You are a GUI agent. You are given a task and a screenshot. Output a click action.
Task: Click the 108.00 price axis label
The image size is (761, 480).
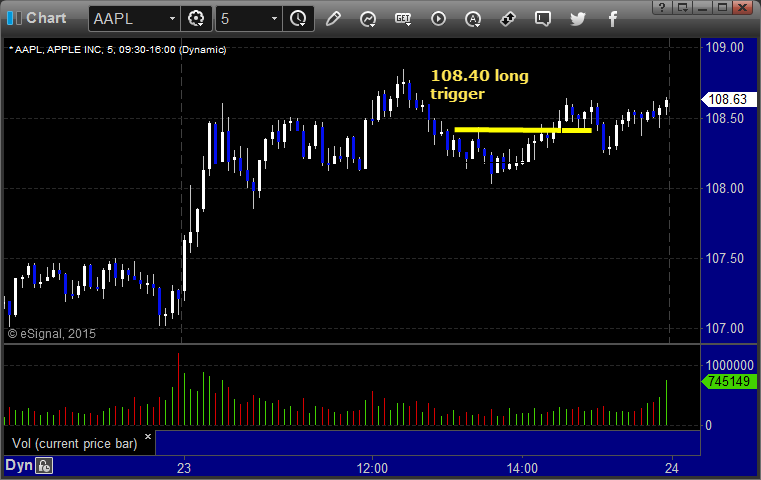click(x=725, y=188)
